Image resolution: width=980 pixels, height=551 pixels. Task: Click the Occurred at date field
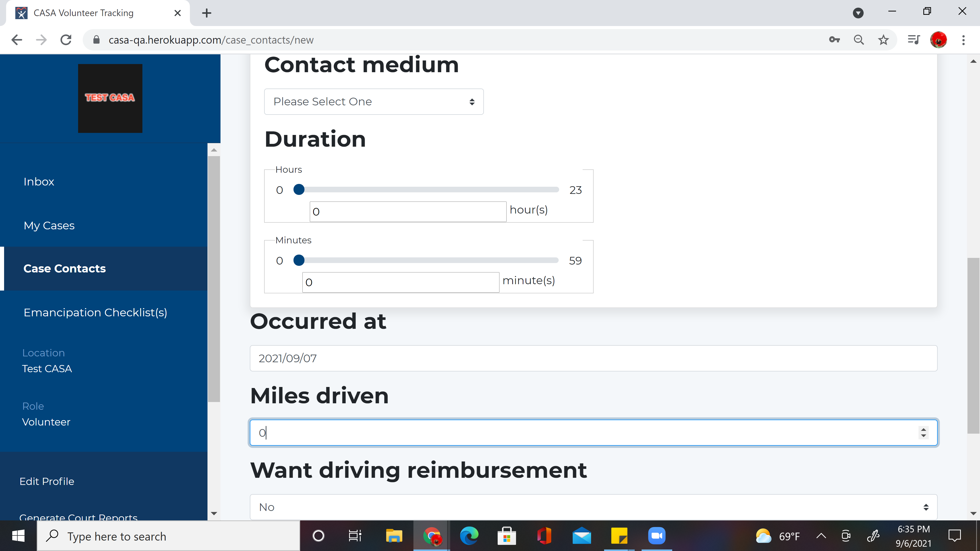(x=593, y=358)
